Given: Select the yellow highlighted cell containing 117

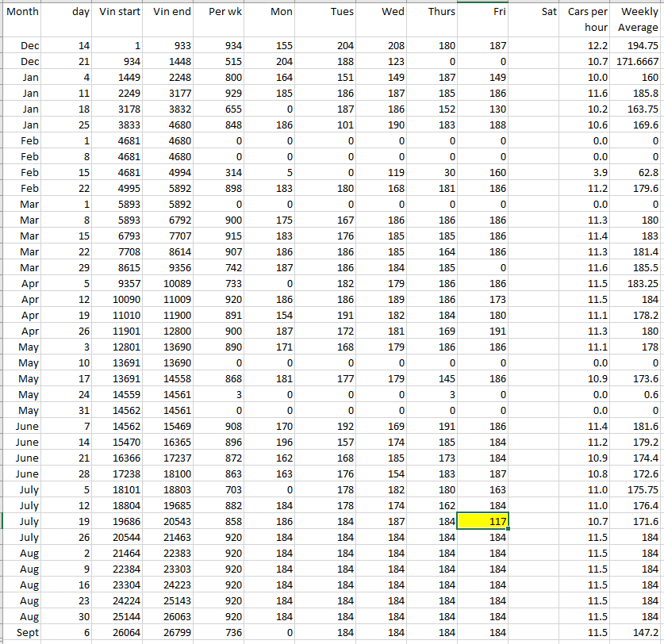Looking at the screenshot, I should pyautogui.click(x=482, y=521).
